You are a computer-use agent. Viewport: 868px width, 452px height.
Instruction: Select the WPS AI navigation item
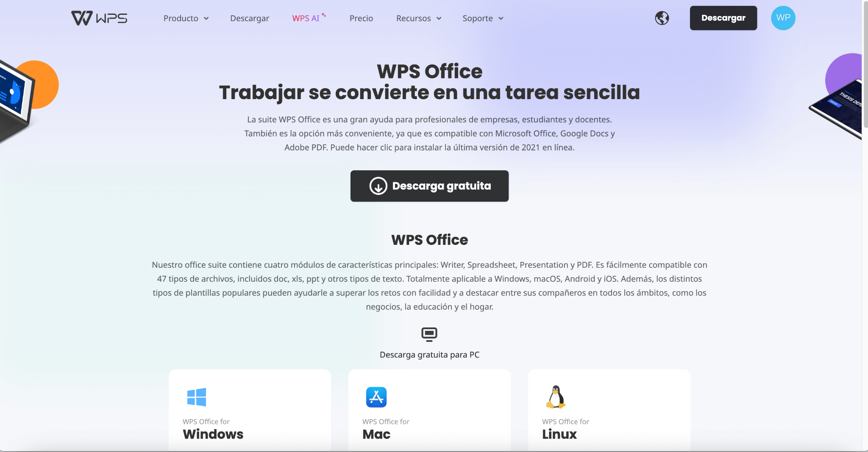306,18
